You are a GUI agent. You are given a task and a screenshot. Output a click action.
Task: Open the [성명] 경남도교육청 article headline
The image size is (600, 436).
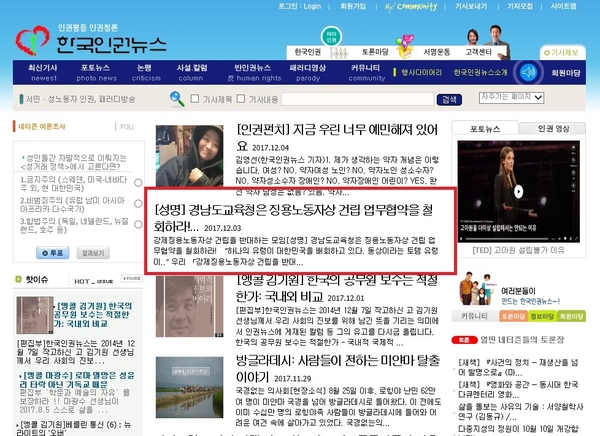tap(293, 217)
